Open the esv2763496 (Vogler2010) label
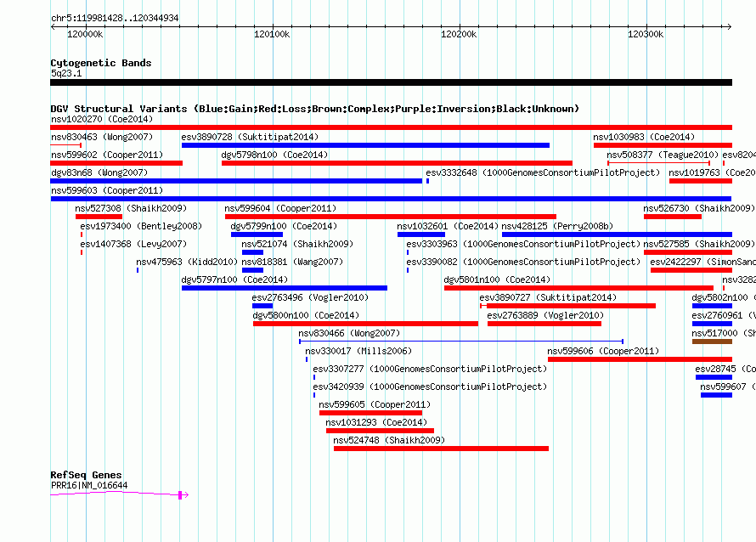 click(311, 297)
